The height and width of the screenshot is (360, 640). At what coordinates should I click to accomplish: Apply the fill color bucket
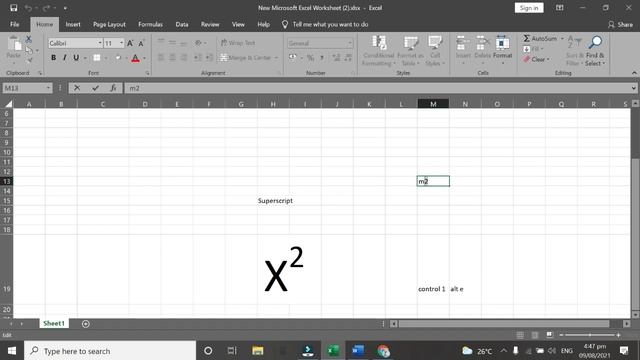pos(118,58)
